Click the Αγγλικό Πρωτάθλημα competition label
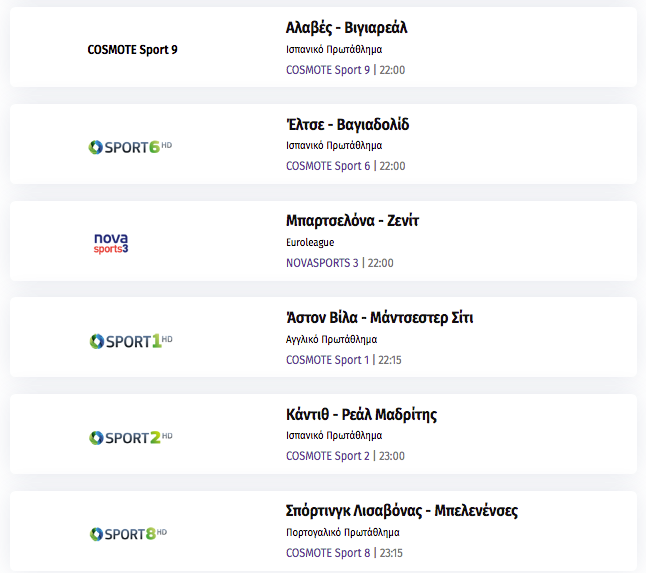The height and width of the screenshot is (573, 646). click(x=331, y=339)
